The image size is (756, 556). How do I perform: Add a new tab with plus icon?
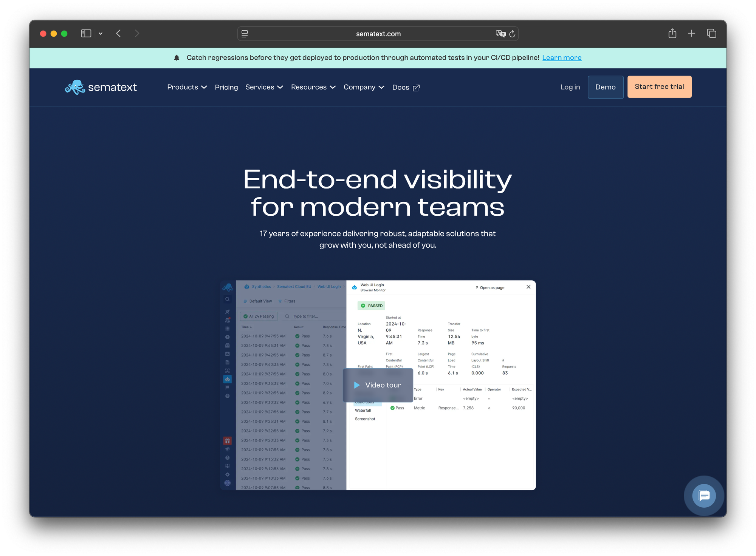[691, 33]
